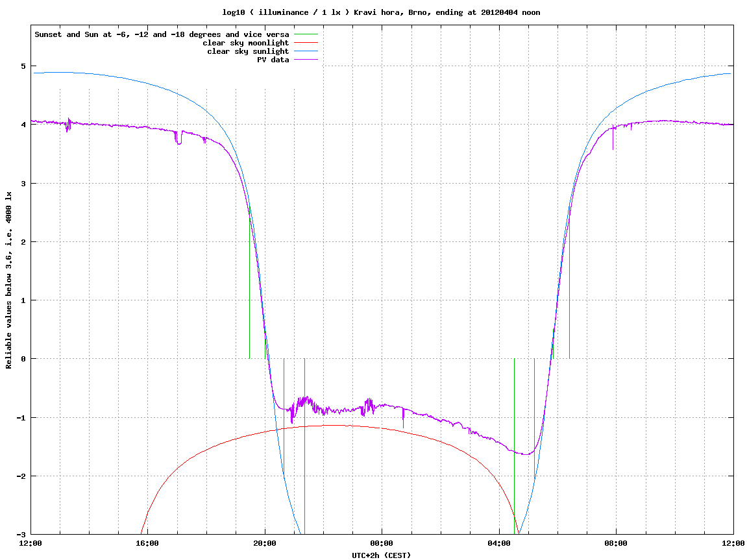The image size is (747, 560).
Task: Click y-axis tick label -1
Action: 21,418
